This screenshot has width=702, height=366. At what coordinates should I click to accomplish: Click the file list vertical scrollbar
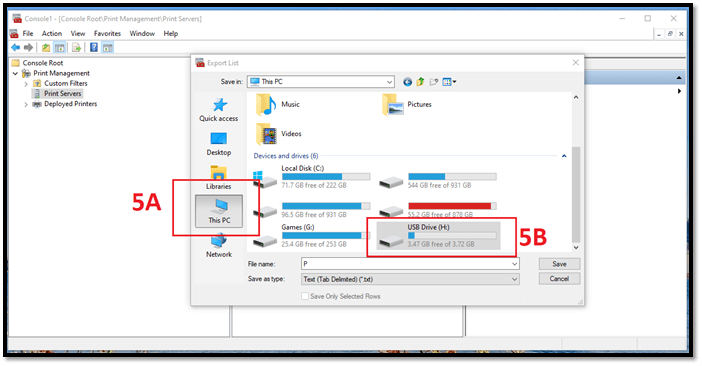pyautogui.click(x=576, y=195)
